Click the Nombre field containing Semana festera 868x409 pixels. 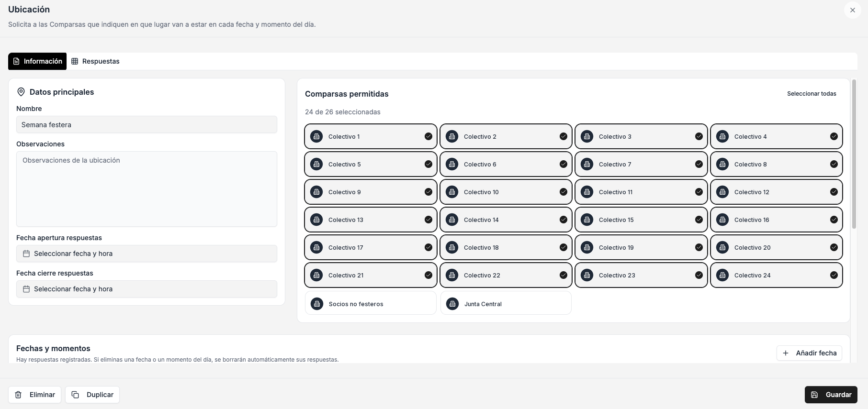147,125
